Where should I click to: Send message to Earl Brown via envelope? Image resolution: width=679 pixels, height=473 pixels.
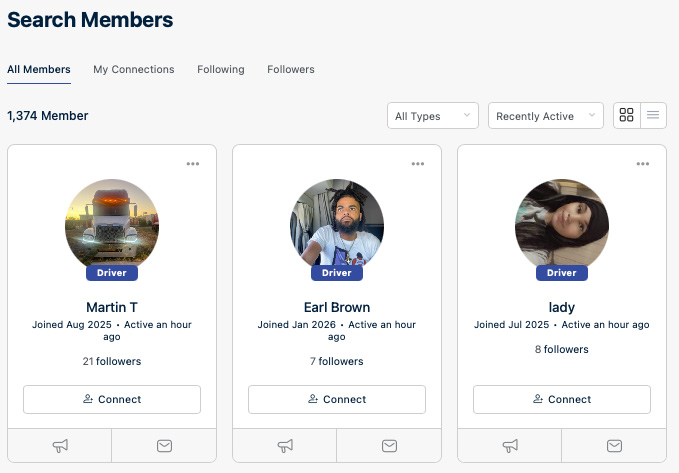click(x=389, y=446)
